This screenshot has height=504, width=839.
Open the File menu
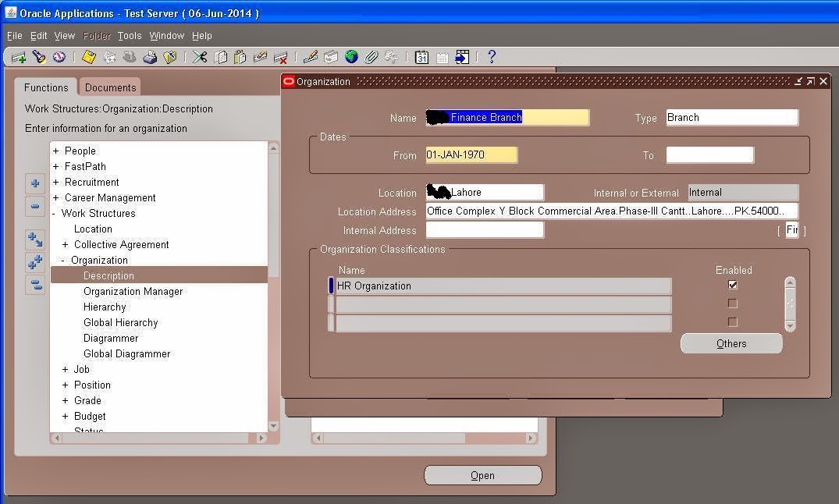pos(15,36)
